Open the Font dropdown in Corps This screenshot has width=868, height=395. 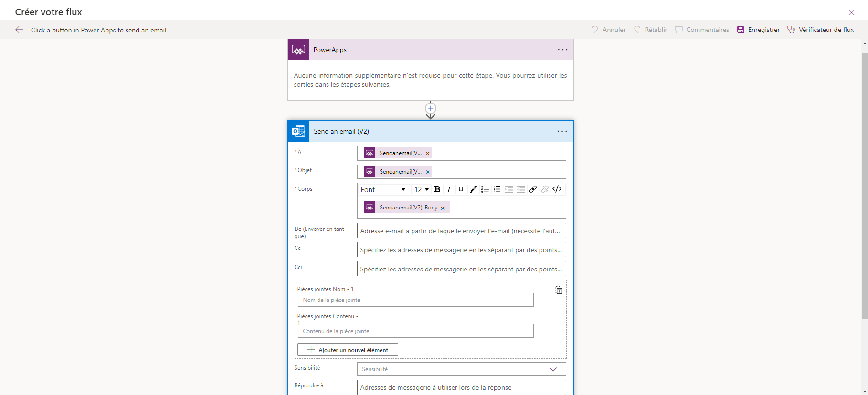point(383,189)
